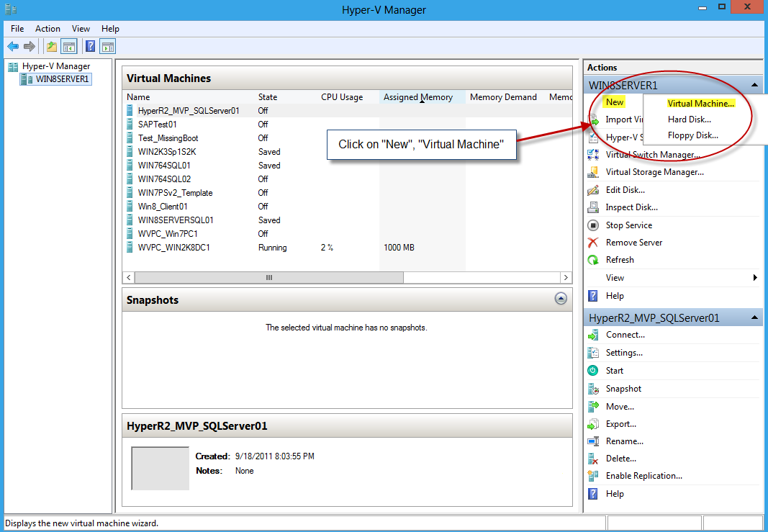
Task: Click the Delete icon with red X
Action: (593, 459)
